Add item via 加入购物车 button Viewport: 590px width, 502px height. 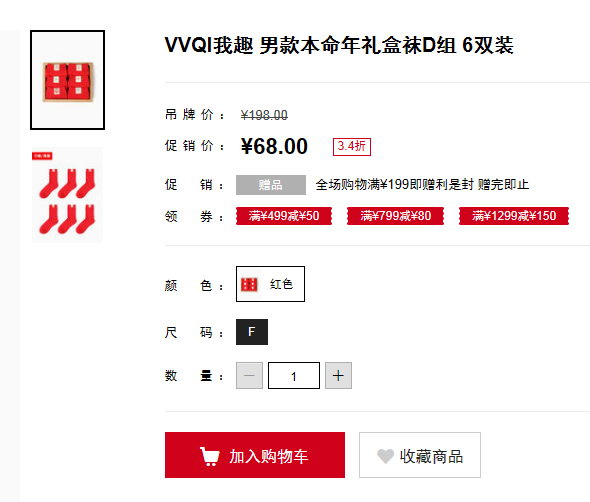tap(255, 455)
